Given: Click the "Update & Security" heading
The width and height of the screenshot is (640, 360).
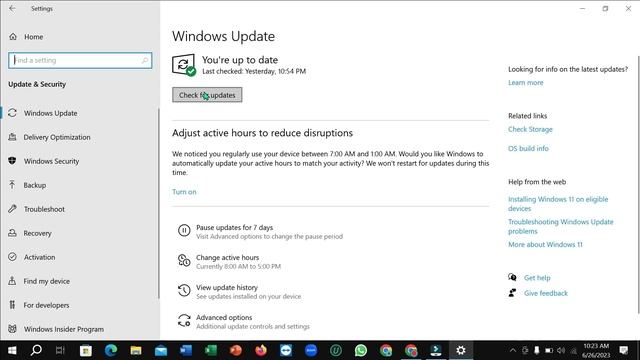Looking at the screenshot, I should 37,84.
